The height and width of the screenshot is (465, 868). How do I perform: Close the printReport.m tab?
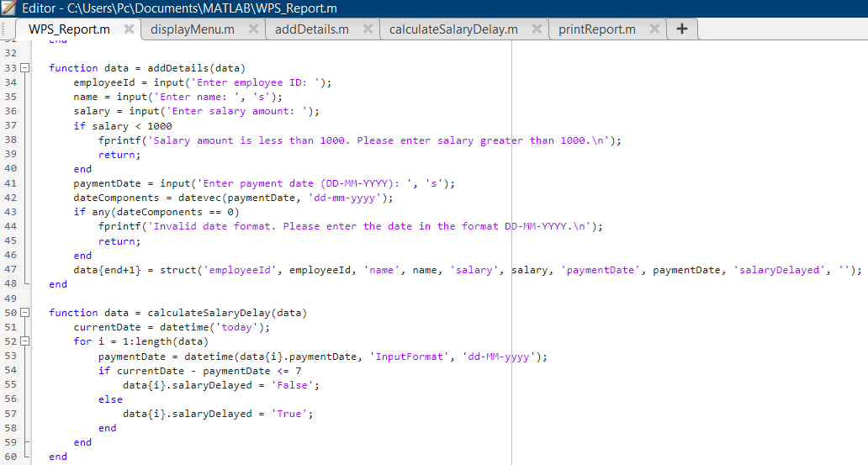click(x=654, y=29)
